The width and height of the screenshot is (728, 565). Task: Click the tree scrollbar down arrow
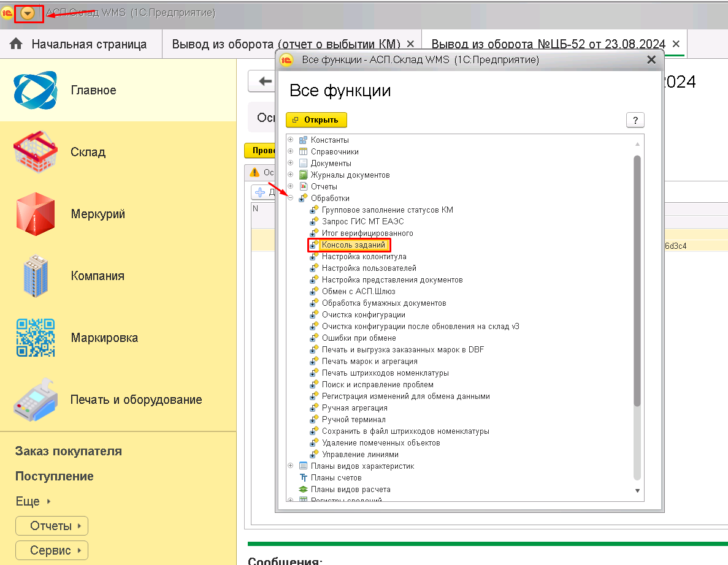pyautogui.click(x=637, y=491)
